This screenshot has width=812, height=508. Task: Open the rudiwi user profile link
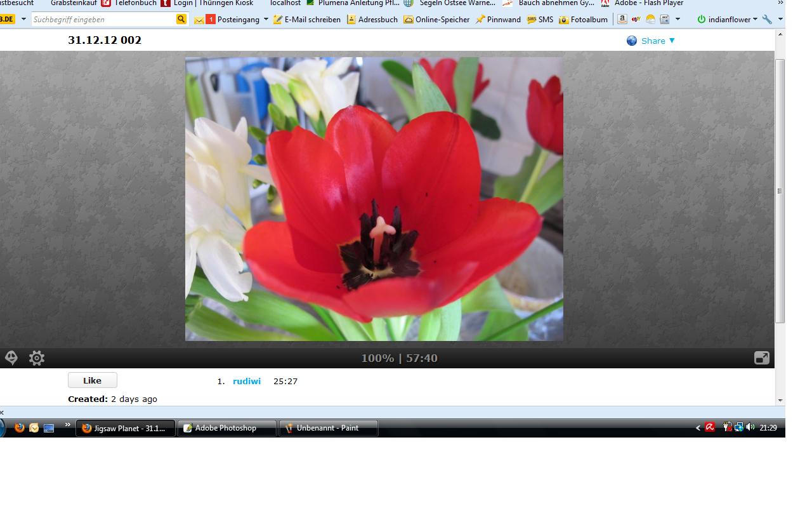(x=247, y=381)
